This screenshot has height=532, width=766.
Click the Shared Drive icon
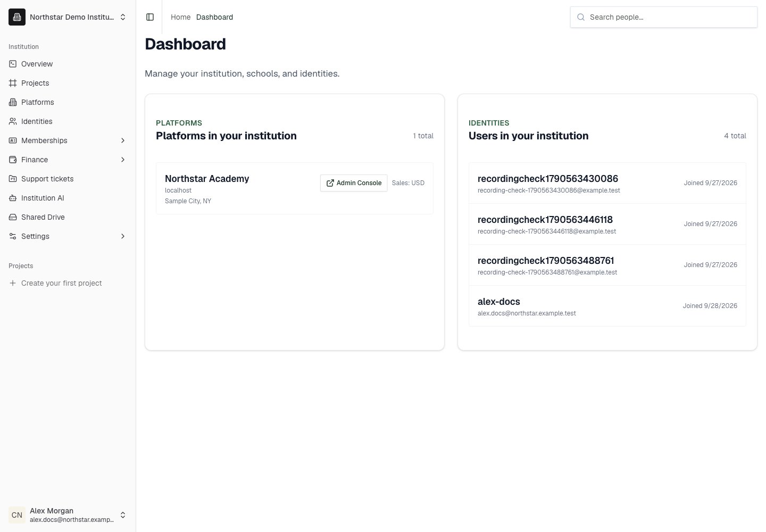[x=13, y=217]
